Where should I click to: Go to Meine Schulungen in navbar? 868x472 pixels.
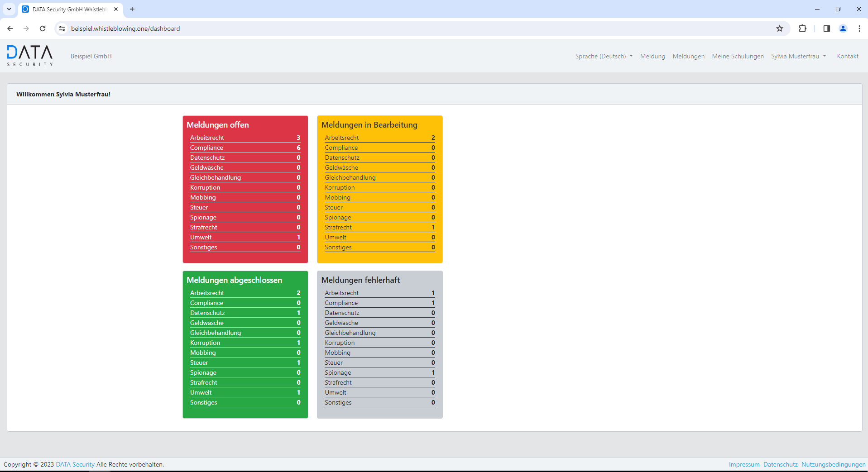[738, 56]
